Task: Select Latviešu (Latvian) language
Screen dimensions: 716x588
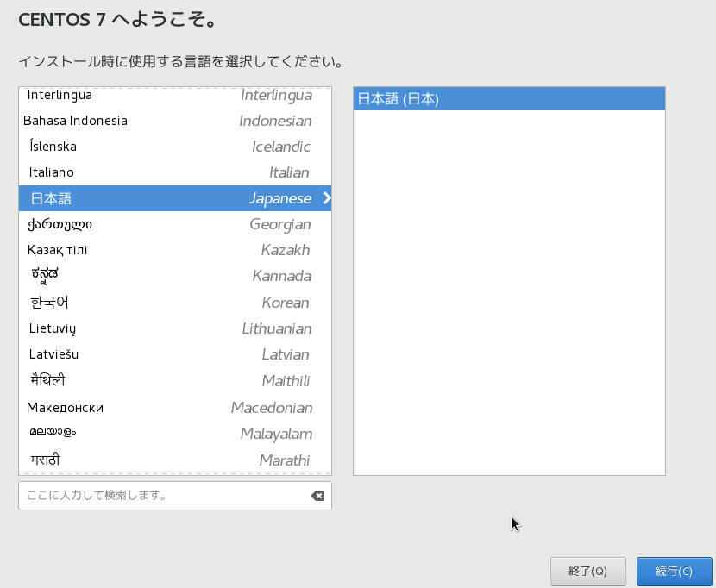Action: [175, 354]
